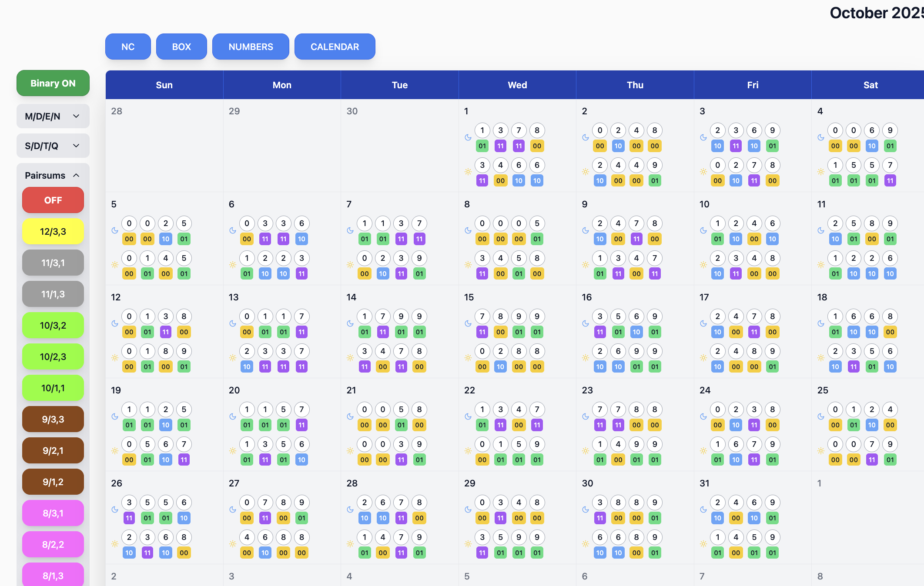Click the sun icon on October 26
924x586 pixels.
(x=115, y=544)
